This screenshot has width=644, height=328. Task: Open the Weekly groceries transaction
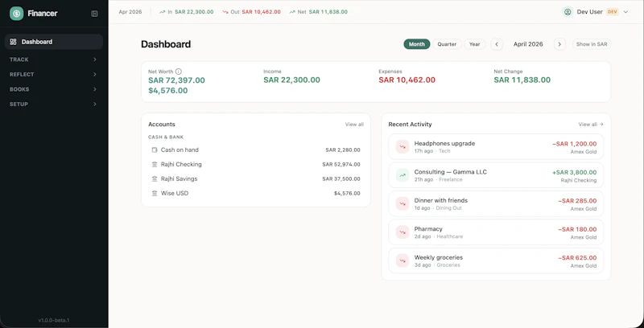pyautogui.click(x=496, y=260)
